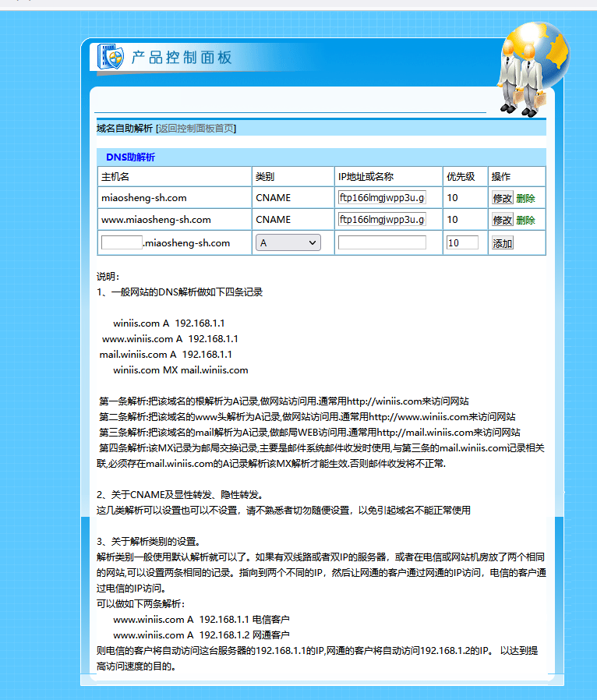Expand the record type dropdown showing A
This screenshot has width=597, height=700.
coord(288,243)
